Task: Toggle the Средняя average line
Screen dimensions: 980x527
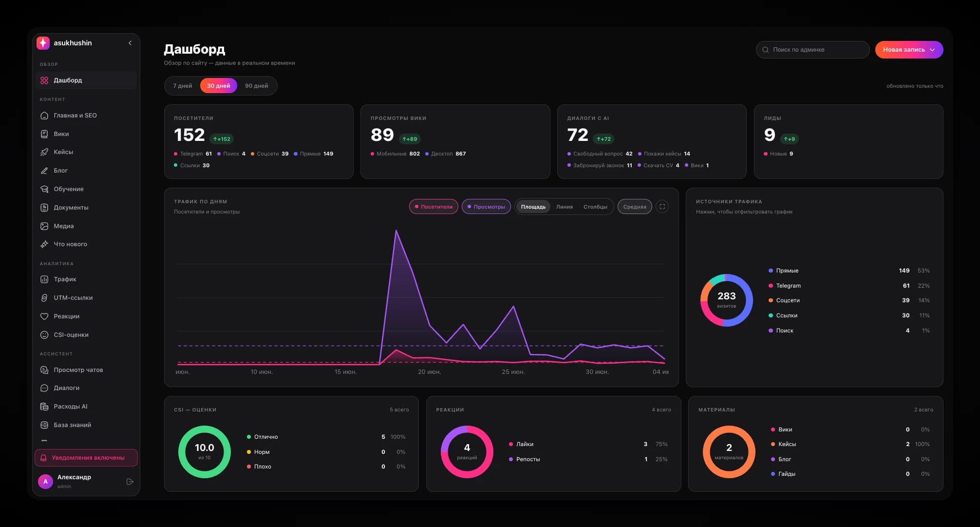Action: coord(635,207)
